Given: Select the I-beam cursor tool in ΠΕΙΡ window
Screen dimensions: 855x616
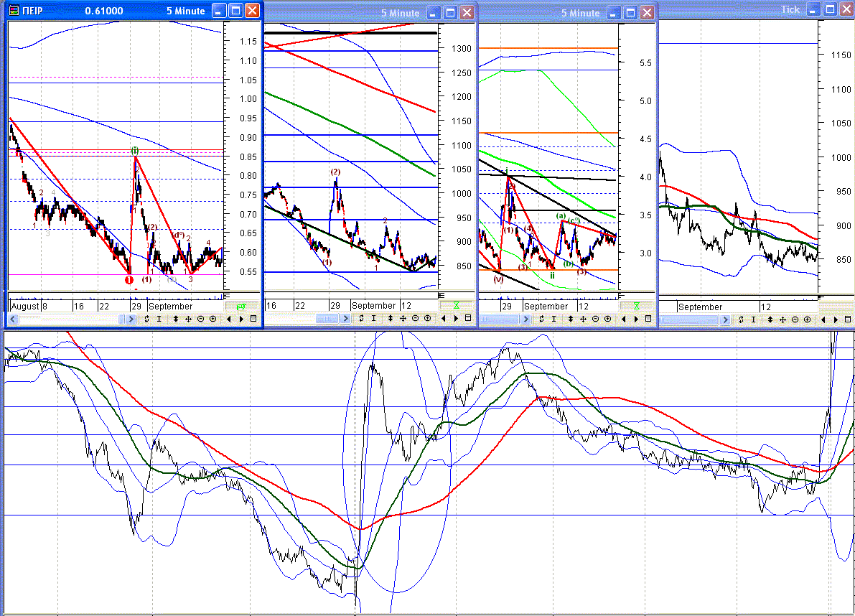Looking at the screenshot, I should click(159, 319).
